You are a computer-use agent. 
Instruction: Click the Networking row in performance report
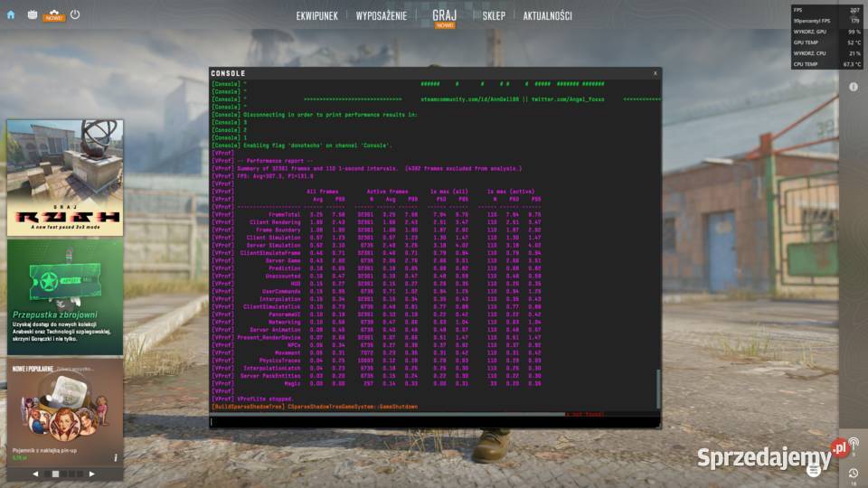(376, 322)
